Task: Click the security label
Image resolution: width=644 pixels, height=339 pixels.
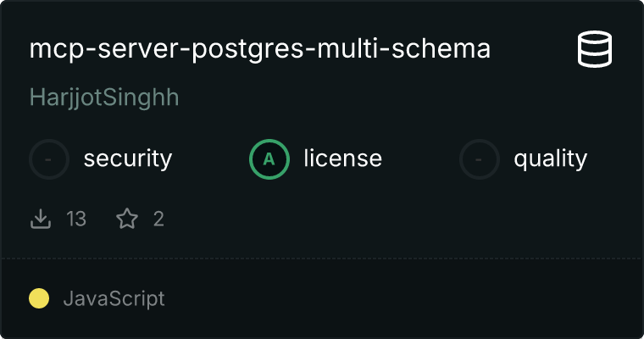Action: 127,158
